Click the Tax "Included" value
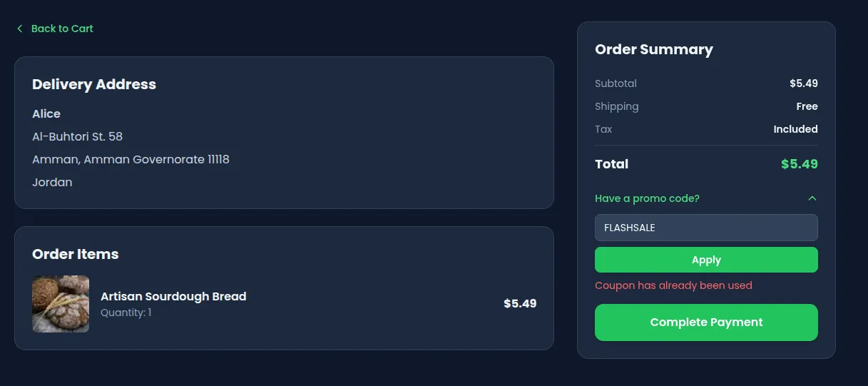Viewport: 868px width, 386px height. 795,129
